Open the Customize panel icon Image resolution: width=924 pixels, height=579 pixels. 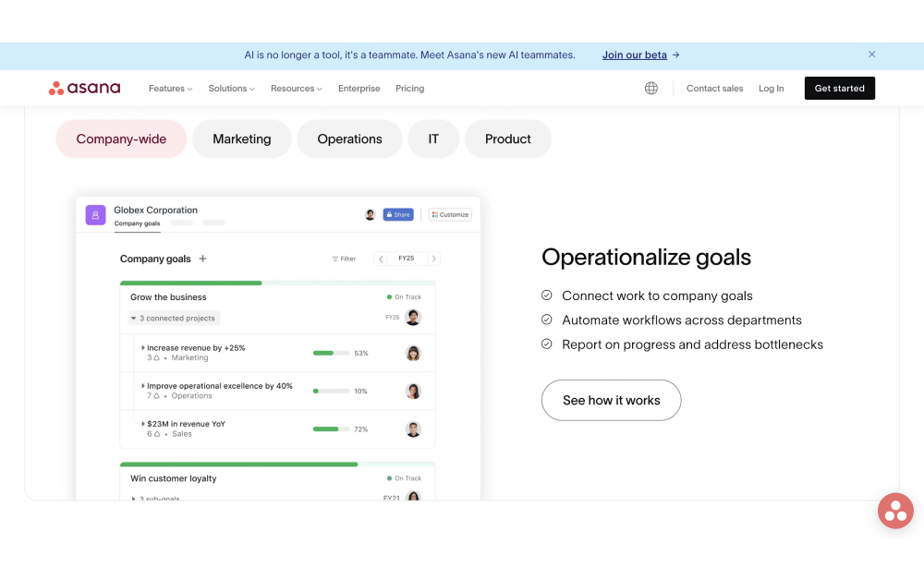450,214
